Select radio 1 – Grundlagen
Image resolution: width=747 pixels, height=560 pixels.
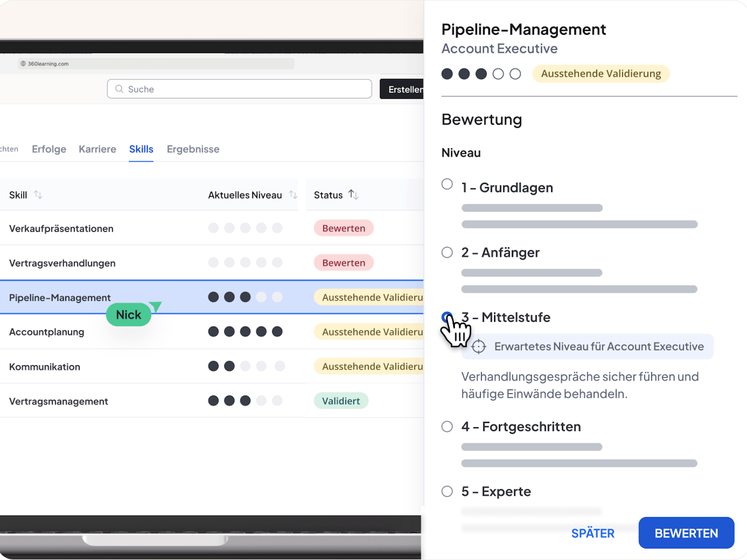(x=447, y=184)
